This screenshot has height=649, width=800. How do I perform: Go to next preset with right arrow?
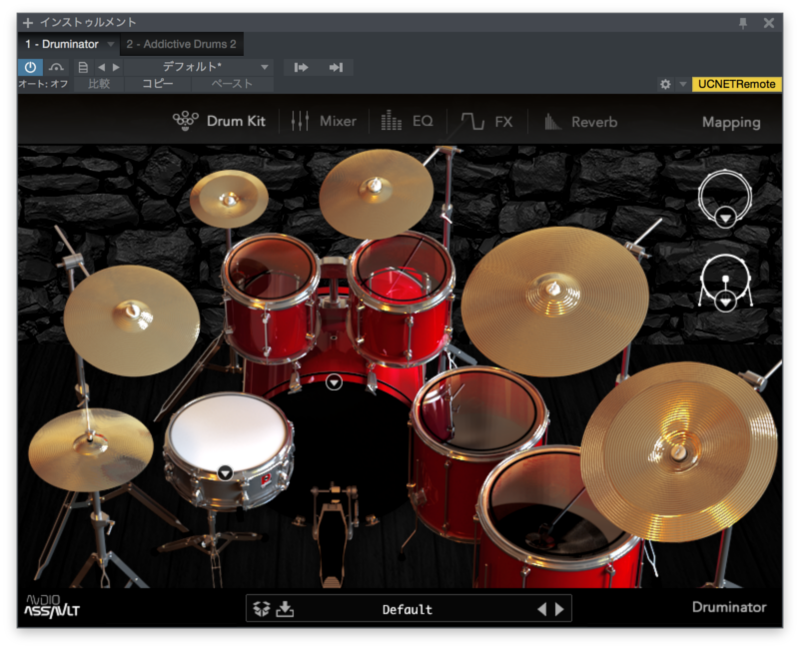116,67
